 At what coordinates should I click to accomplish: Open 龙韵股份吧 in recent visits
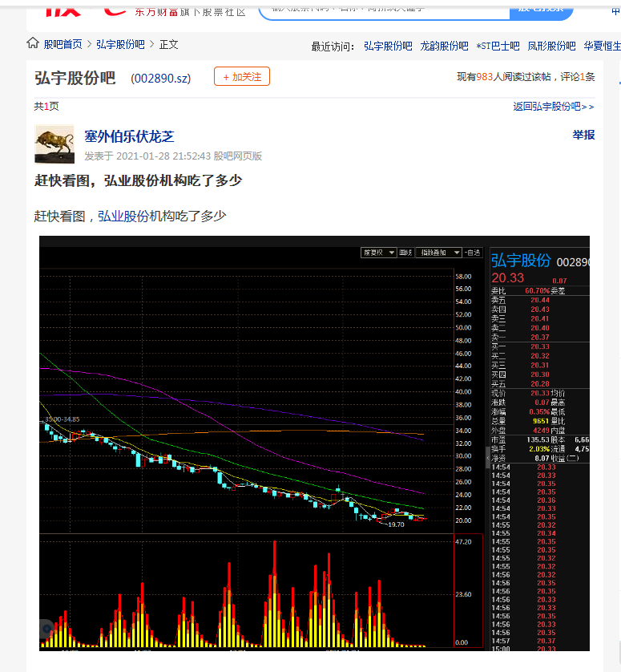coord(444,46)
